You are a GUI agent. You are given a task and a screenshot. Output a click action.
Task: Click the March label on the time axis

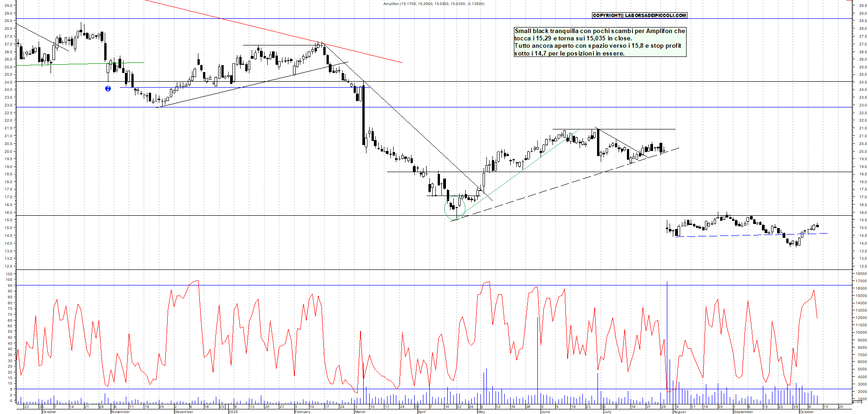[x=360, y=412]
